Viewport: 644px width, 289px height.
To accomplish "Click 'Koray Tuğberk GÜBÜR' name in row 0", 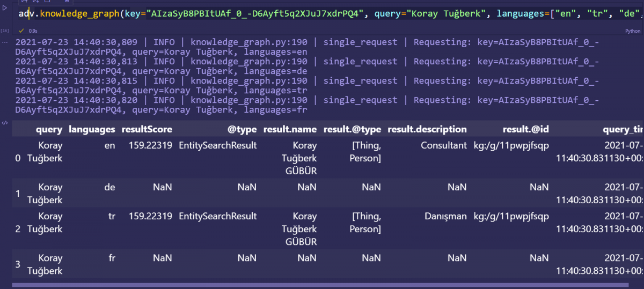I will pos(299,158).
